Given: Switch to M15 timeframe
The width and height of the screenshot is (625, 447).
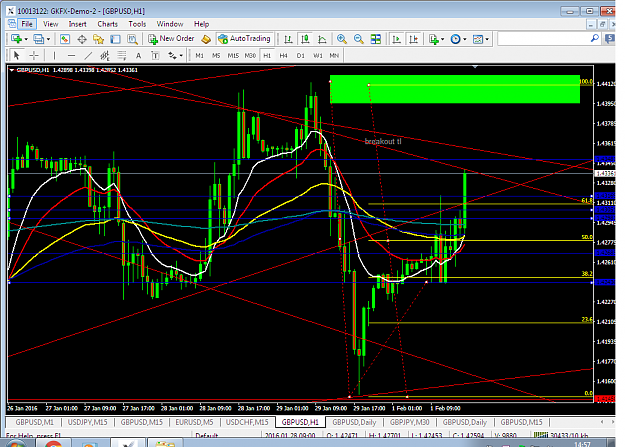Looking at the screenshot, I should click(x=233, y=55).
